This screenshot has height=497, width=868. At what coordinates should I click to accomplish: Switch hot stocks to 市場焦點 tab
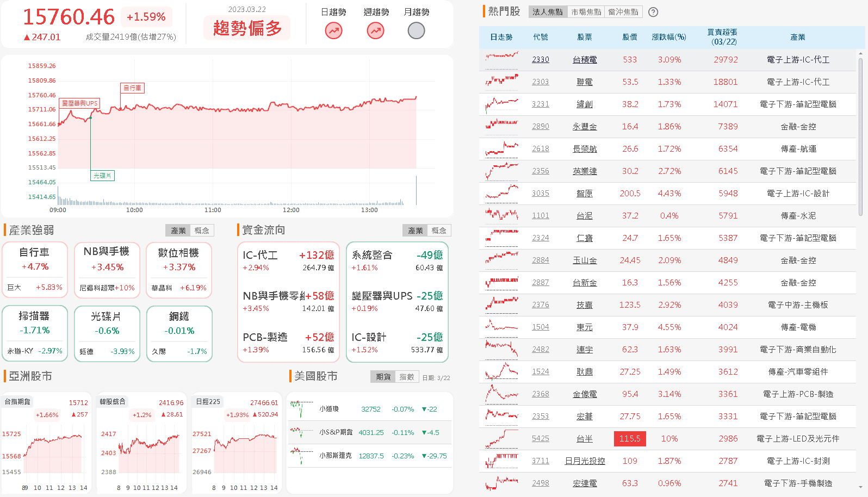(586, 12)
